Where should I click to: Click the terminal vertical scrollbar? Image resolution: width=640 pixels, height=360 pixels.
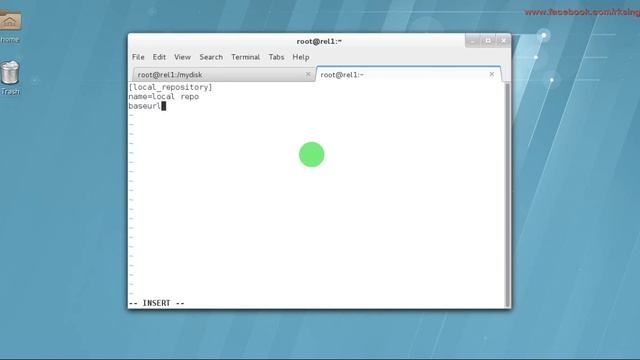click(507, 195)
